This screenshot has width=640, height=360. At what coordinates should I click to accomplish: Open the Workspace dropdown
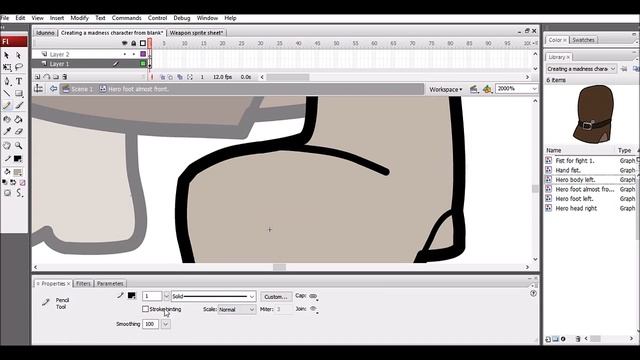point(445,89)
